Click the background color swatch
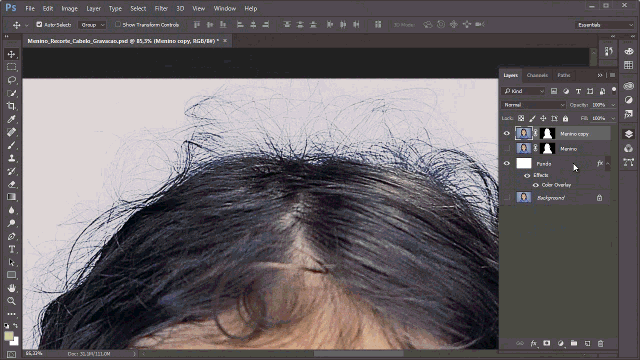The image size is (640, 360). coord(15,342)
